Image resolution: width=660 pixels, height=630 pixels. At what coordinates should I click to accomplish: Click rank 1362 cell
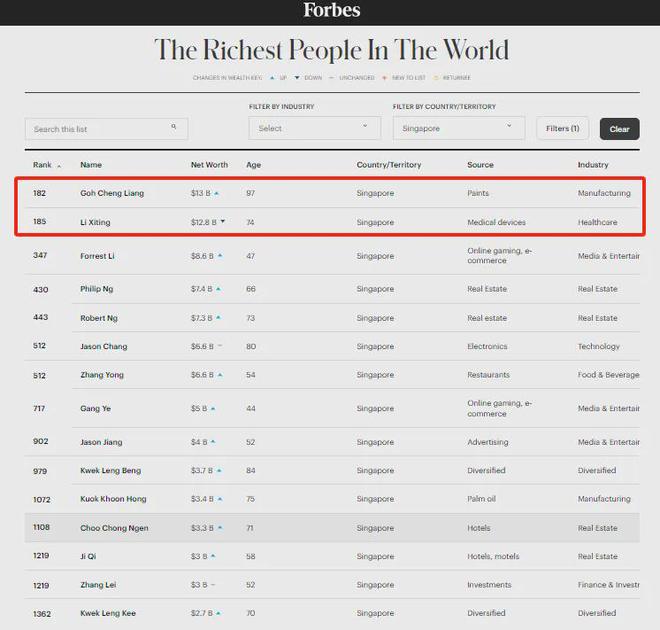42,614
